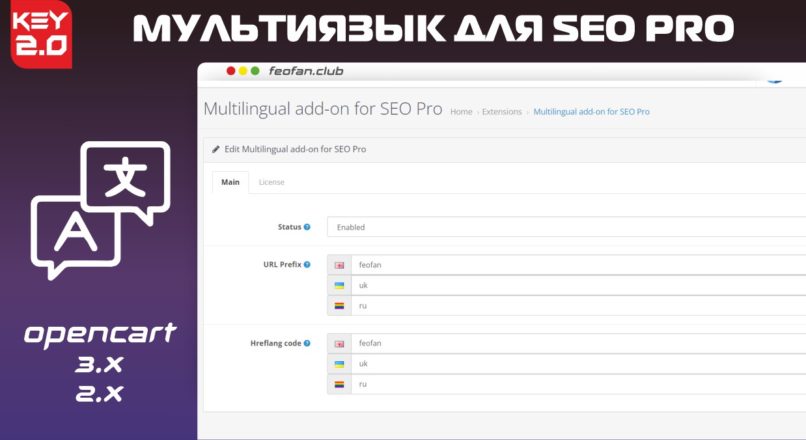Click the pencil edit icon in panel heading
806x440 pixels.
216,149
